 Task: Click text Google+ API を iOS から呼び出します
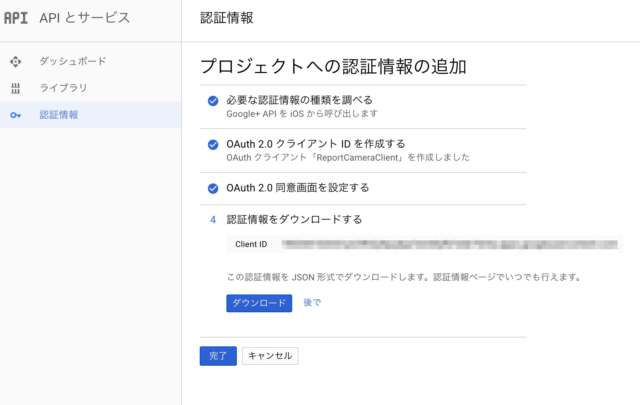(302, 114)
